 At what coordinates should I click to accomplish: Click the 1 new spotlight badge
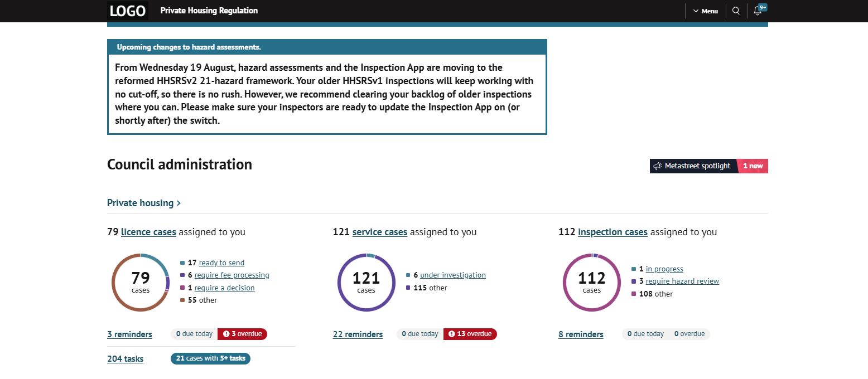point(753,166)
